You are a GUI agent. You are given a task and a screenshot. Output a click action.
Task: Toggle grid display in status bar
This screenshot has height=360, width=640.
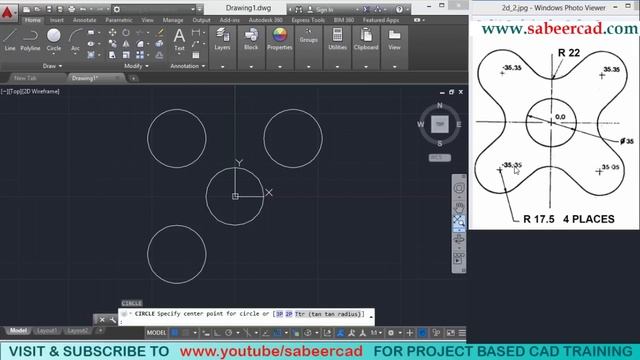coord(175,333)
